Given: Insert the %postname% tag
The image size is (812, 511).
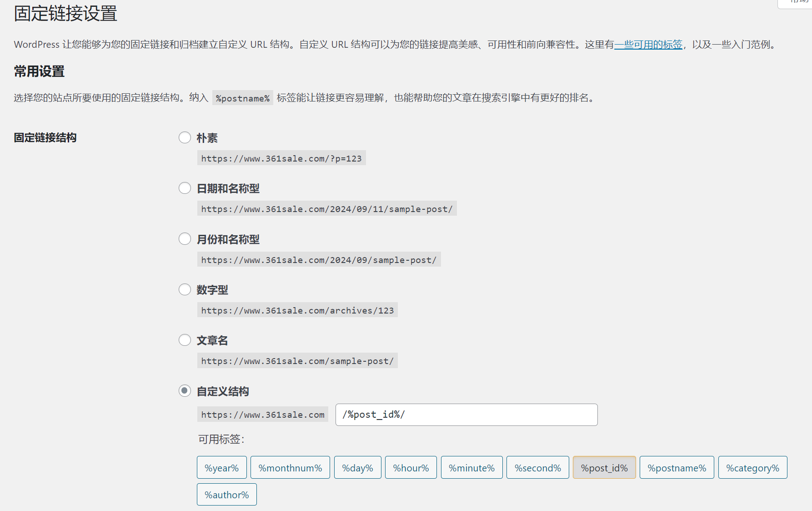Looking at the screenshot, I should [x=677, y=467].
